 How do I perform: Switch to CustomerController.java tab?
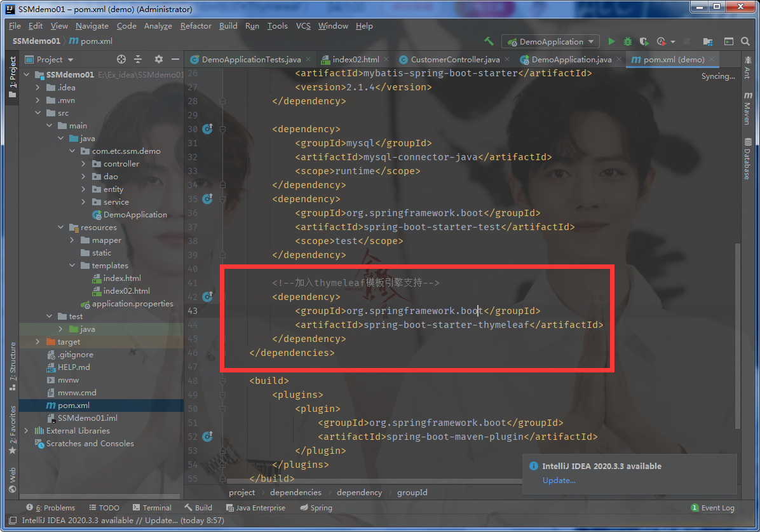pyautogui.click(x=454, y=59)
